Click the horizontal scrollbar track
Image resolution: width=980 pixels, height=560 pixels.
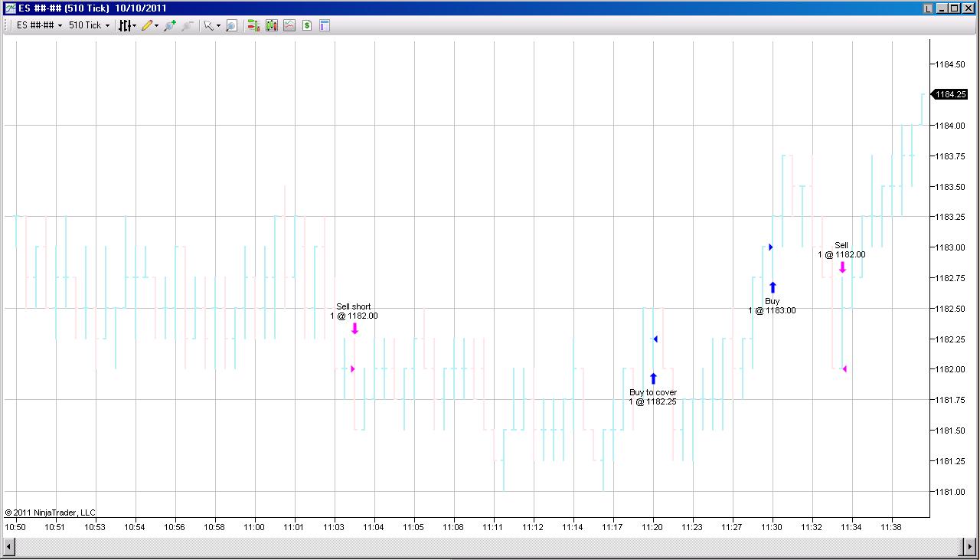click(488, 546)
